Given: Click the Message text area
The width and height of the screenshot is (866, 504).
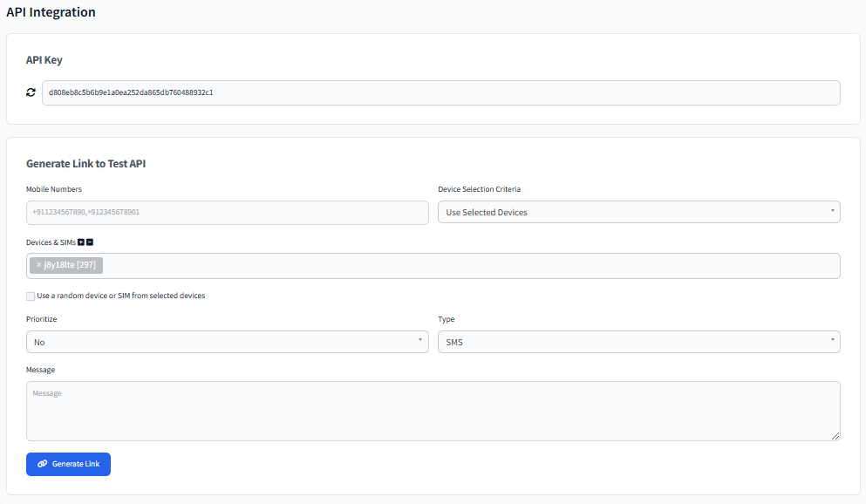Looking at the screenshot, I should (433, 410).
